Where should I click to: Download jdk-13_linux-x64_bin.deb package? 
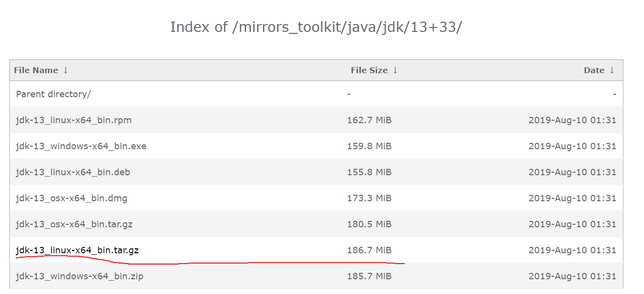(x=73, y=172)
